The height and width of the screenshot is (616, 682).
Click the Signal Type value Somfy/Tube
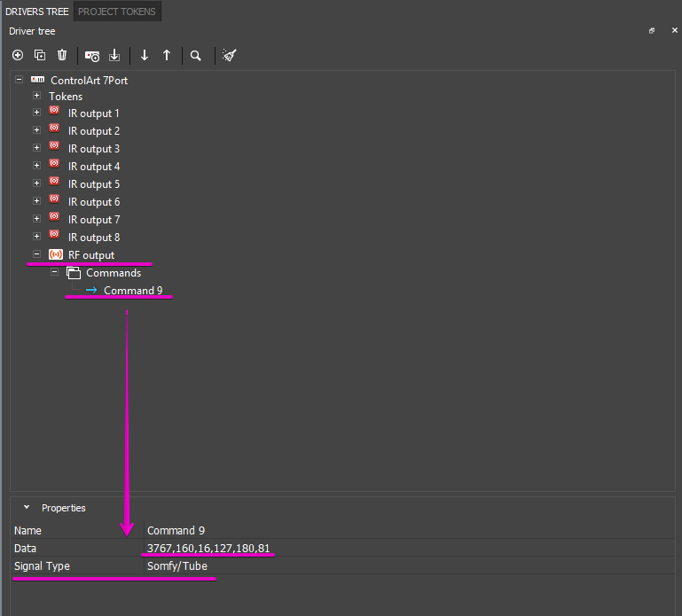click(177, 565)
